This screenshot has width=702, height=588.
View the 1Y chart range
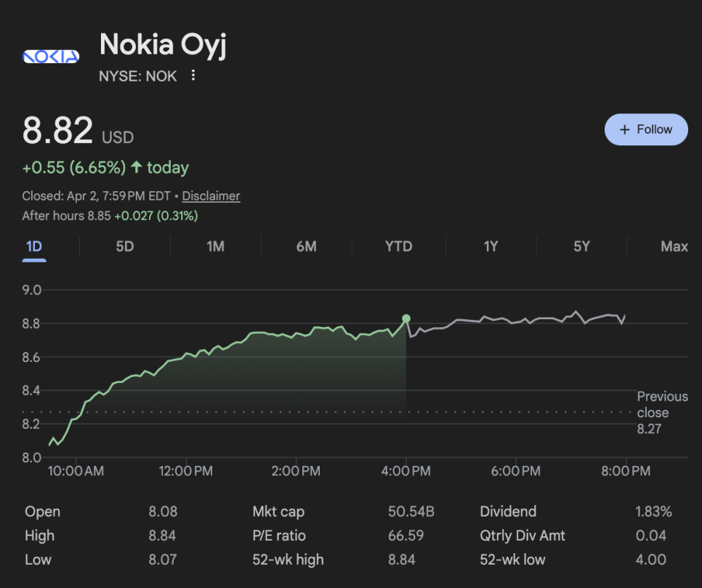coord(491,246)
